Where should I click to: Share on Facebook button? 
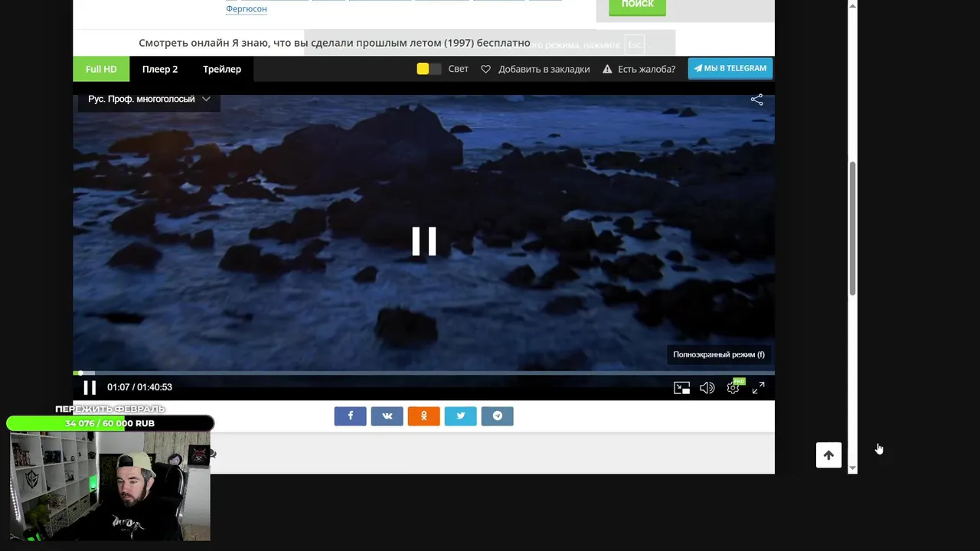pyautogui.click(x=350, y=416)
